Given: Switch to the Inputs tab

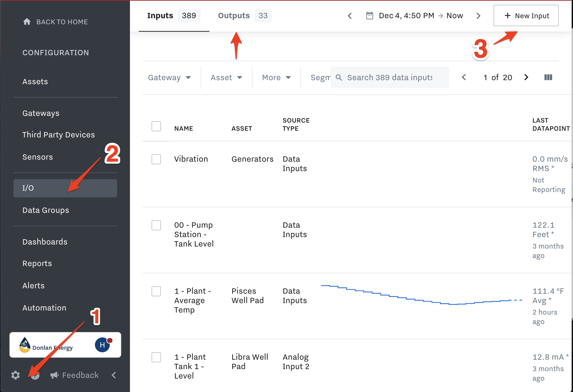Looking at the screenshot, I should tap(174, 15).
